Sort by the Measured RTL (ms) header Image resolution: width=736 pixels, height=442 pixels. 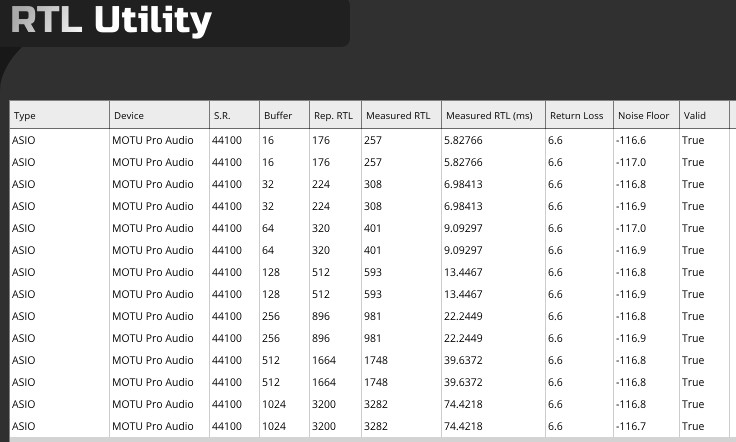point(489,116)
